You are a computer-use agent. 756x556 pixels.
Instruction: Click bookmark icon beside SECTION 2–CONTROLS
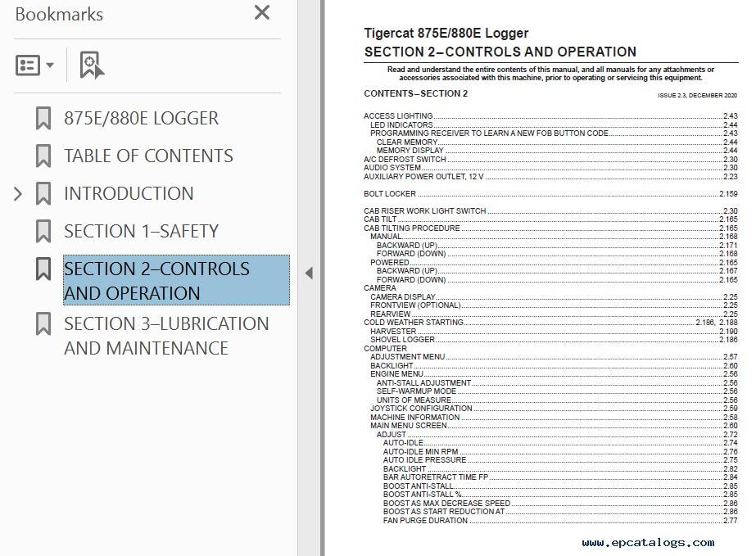click(43, 269)
